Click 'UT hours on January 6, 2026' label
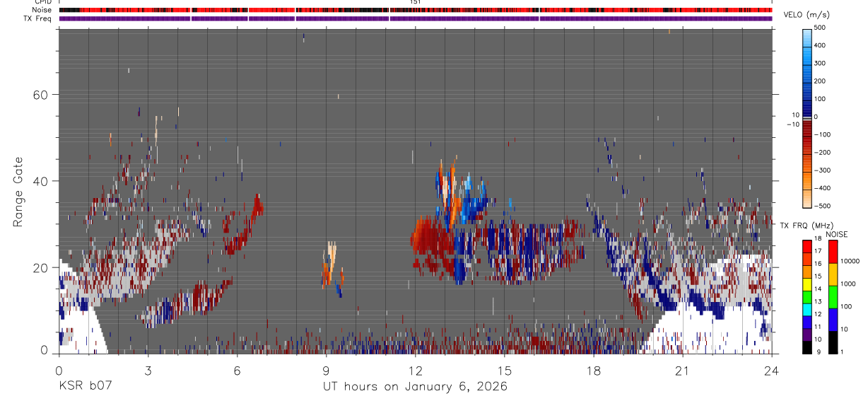Viewport: 868px width, 401px height. click(x=415, y=386)
